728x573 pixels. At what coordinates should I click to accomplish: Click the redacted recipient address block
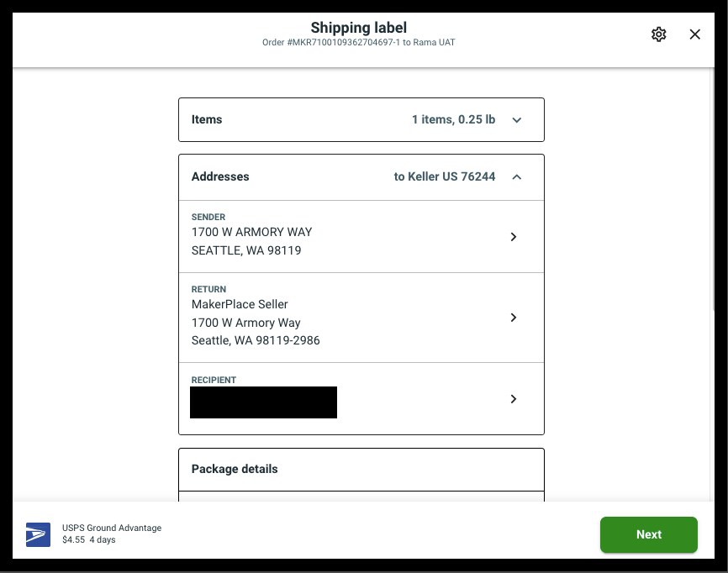coord(263,402)
